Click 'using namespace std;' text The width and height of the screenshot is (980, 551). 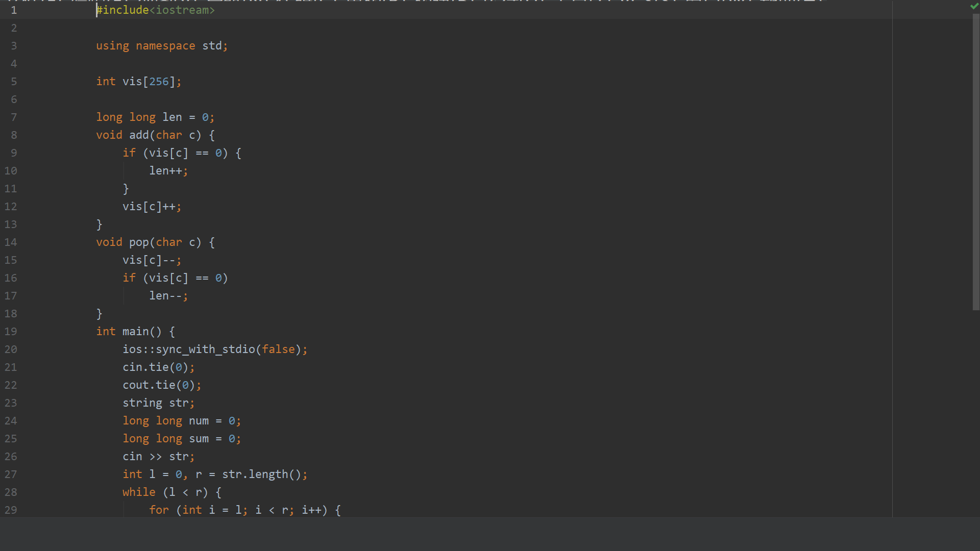pos(162,46)
